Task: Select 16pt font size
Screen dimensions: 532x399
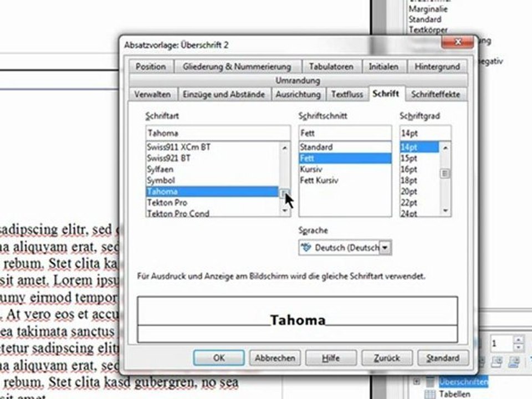Action: (420, 170)
